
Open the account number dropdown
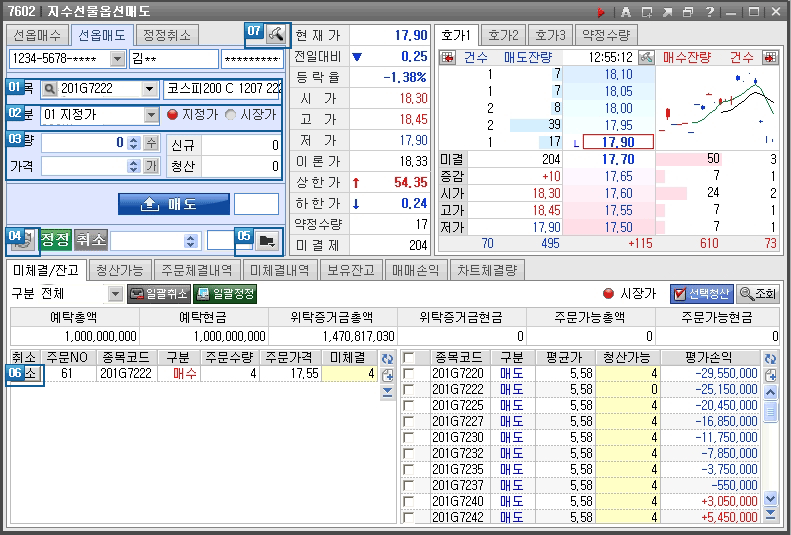[x=118, y=59]
